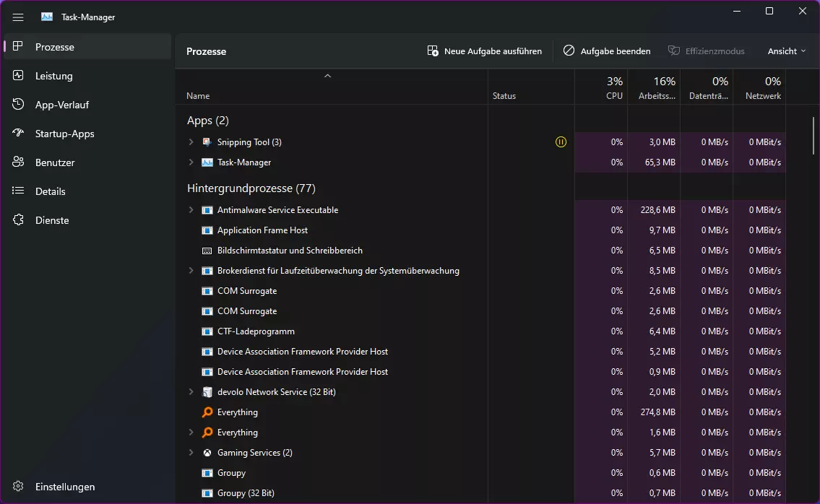Select the first COM Surrogate row

click(x=480, y=291)
